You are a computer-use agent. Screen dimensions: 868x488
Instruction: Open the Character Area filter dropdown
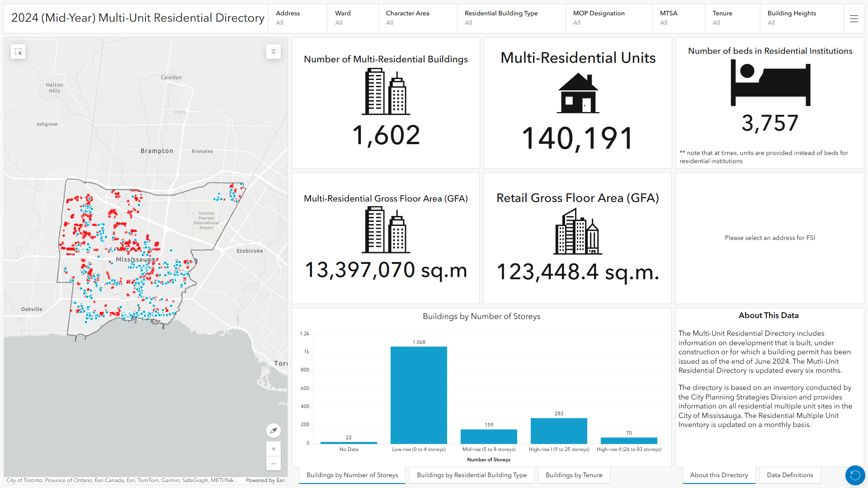coord(417,18)
